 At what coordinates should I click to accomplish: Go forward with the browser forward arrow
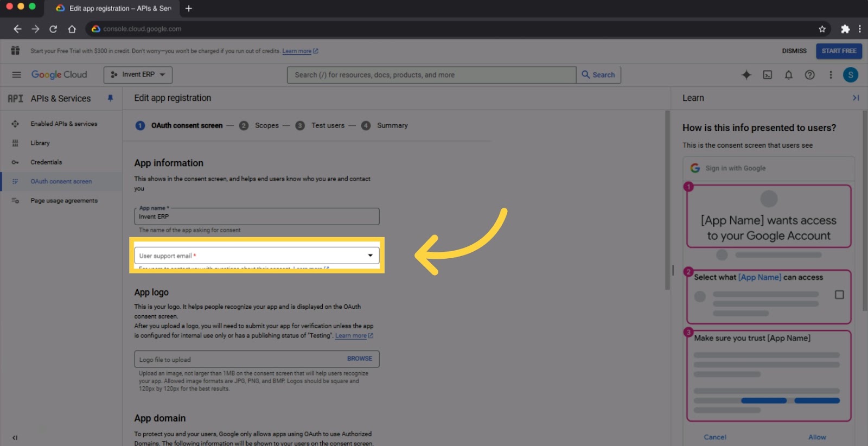[35, 29]
